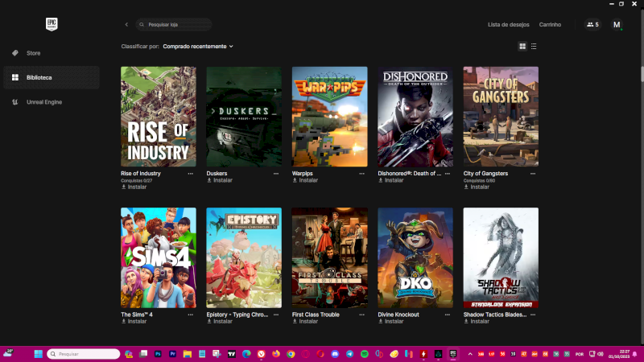The width and height of the screenshot is (644, 362).
Task: Go back using the back arrow
Action: pyautogui.click(x=126, y=25)
